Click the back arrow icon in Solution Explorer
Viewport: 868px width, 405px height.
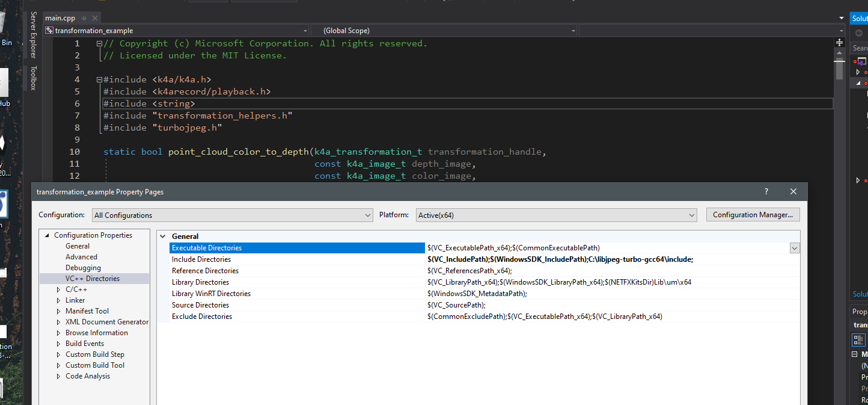point(859,33)
